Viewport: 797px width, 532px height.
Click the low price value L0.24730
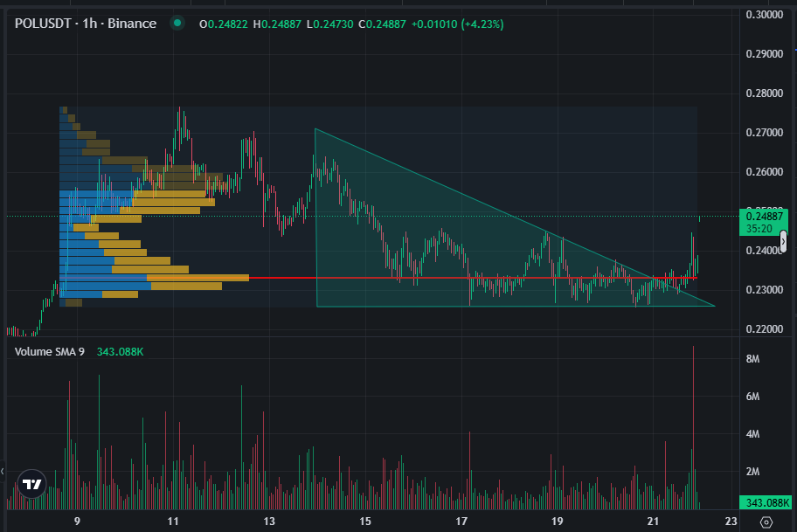point(329,24)
